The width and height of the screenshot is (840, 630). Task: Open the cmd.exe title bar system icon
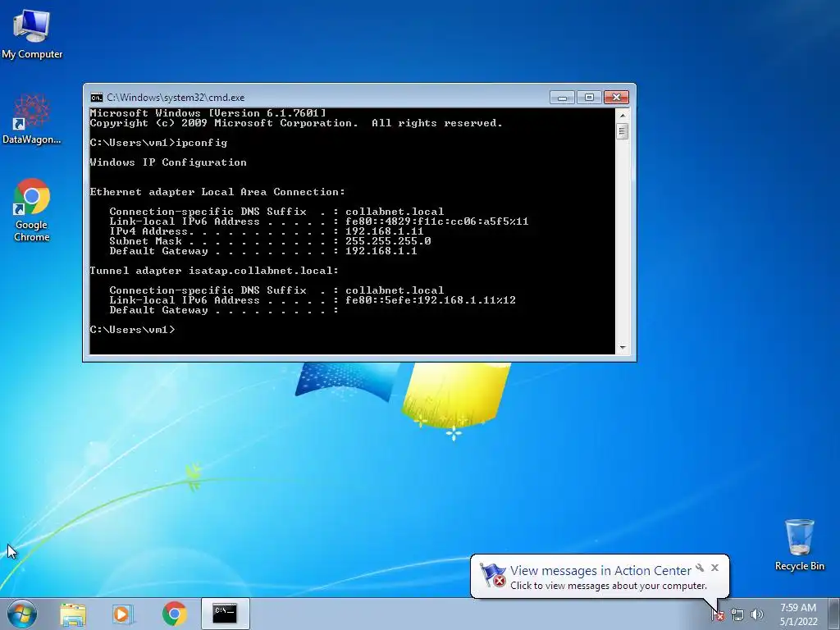point(97,98)
